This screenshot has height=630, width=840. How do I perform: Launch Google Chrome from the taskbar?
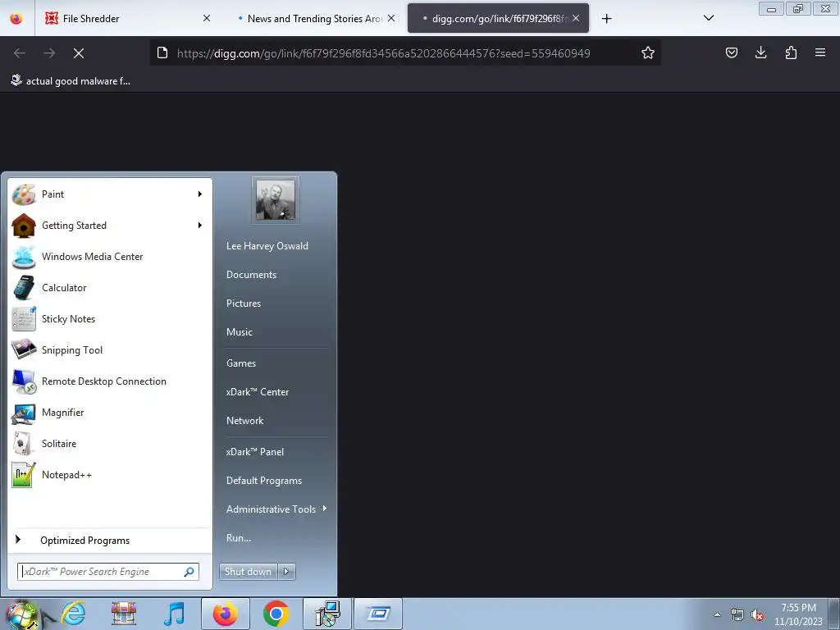click(x=276, y=614)
